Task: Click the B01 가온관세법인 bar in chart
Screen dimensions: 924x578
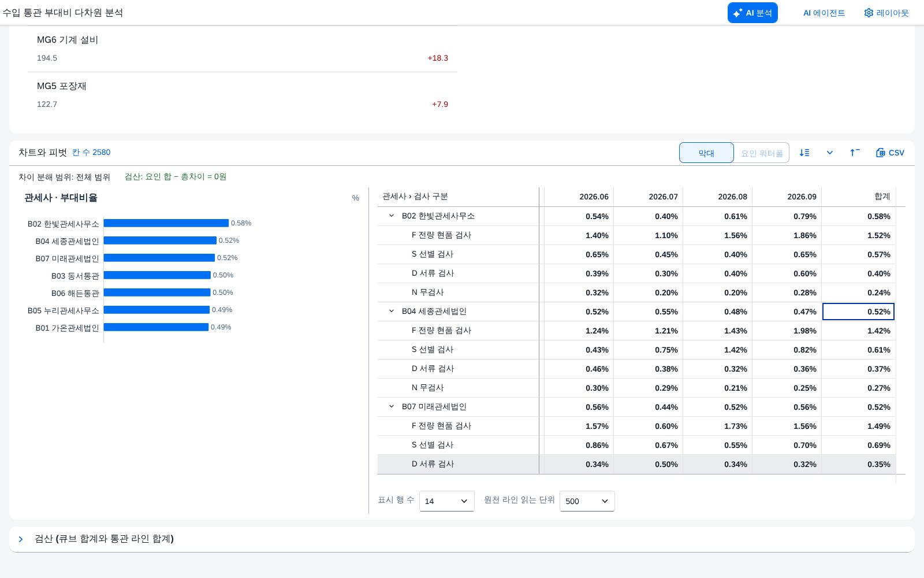Action: click(x=156, y=327)
